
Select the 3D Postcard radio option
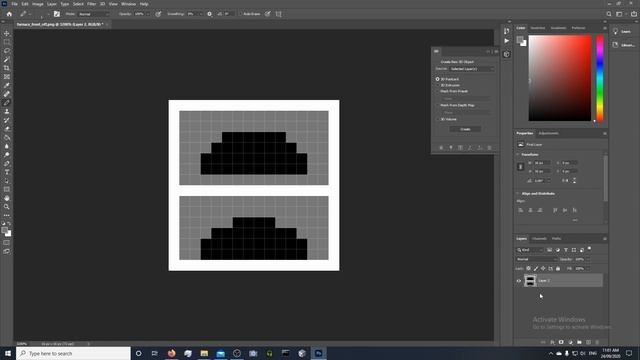[438, 79]
